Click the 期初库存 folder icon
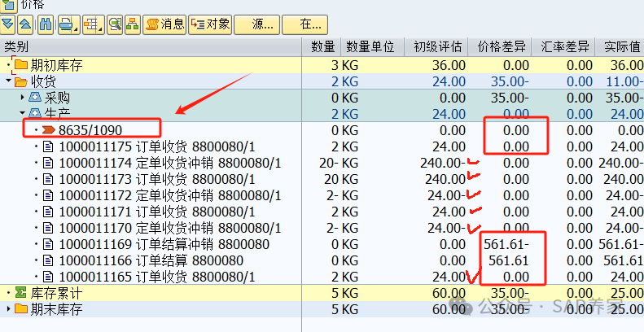This screenshot has width=644, height=332. coord(21,65)
